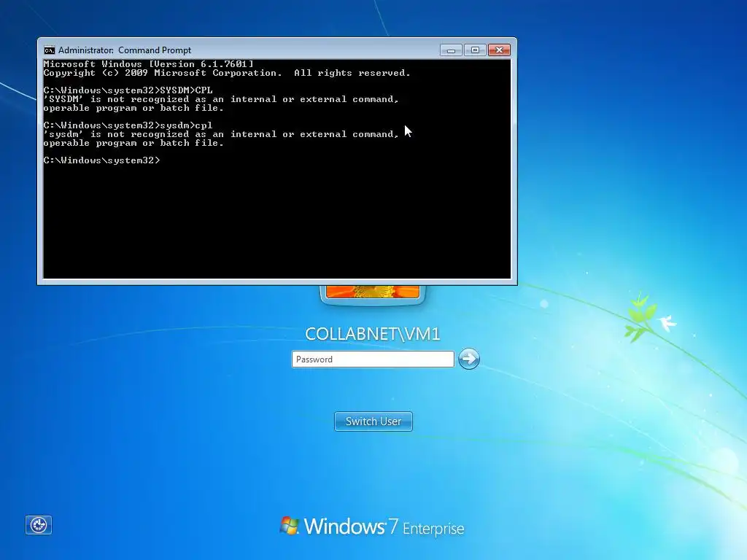
Task: Click the Copyright 2009 Microsoft Corporation line
Action: pyautogui.click(x=227, y=73)
